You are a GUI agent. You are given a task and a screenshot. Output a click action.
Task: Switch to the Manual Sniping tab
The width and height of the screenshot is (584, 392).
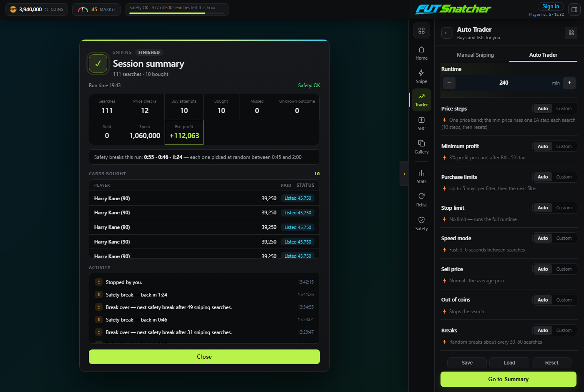475,55
